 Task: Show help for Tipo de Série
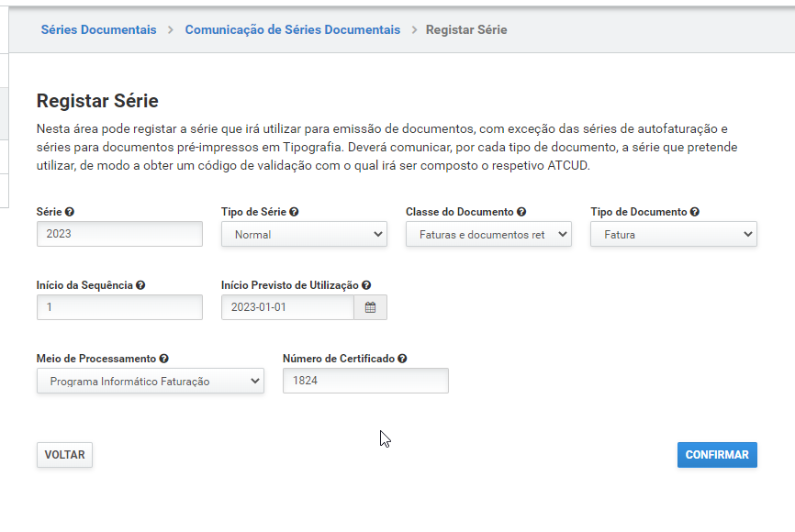[x=294, y=212]
